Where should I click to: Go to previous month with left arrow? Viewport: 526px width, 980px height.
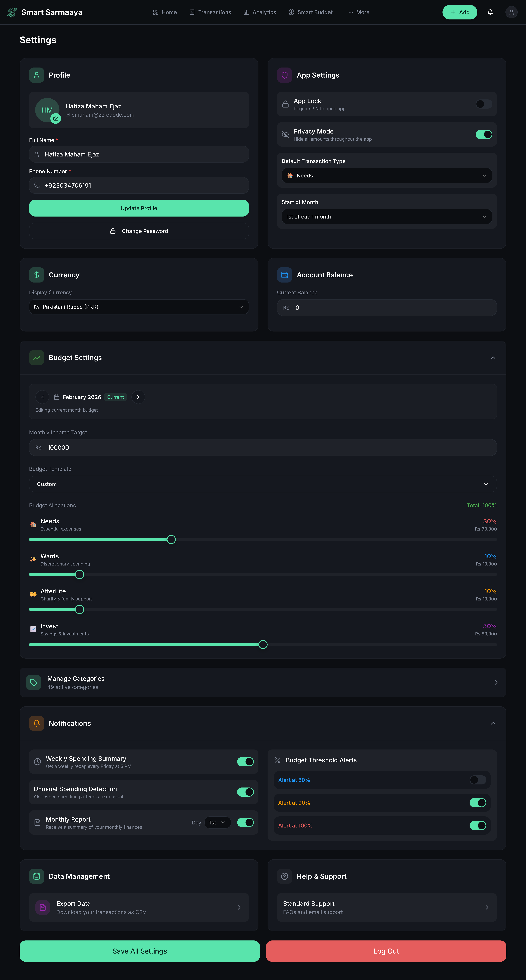pyautogui.click(x=42, y=397)
